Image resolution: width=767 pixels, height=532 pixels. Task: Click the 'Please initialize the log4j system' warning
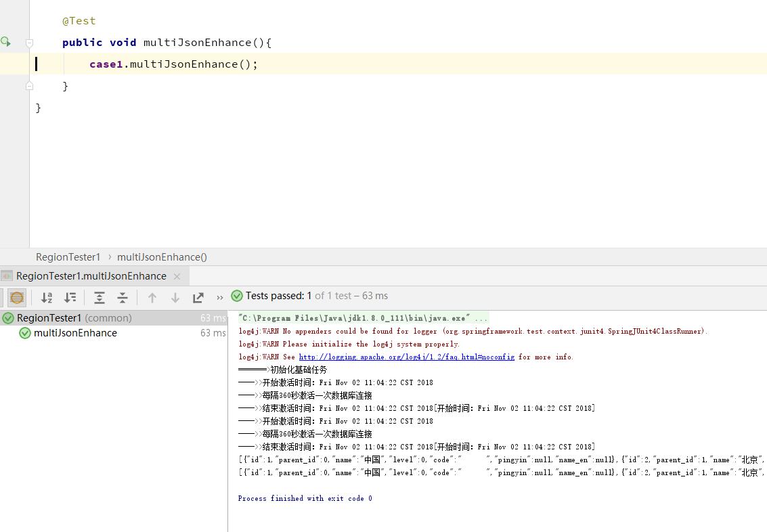349,345
